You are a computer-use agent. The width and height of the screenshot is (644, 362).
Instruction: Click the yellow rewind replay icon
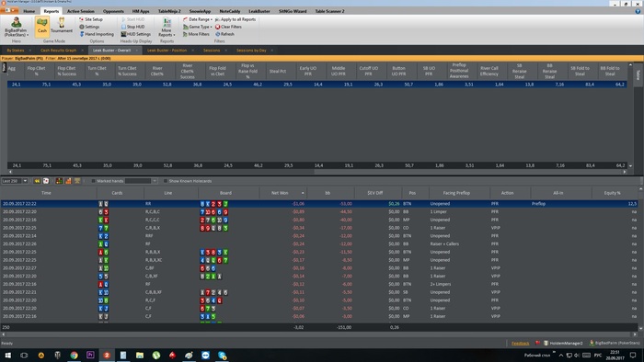pyautogui.click(x=37, y=181)
